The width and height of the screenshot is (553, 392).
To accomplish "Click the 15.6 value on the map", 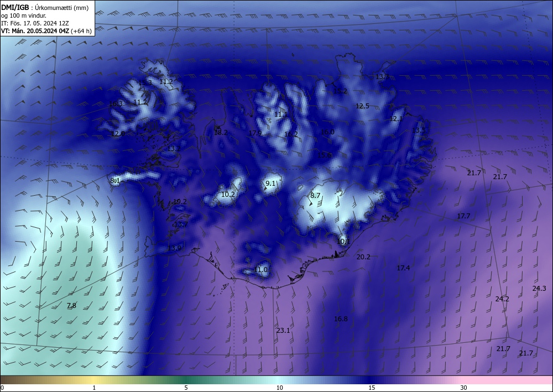I will (x=325, y=155).
